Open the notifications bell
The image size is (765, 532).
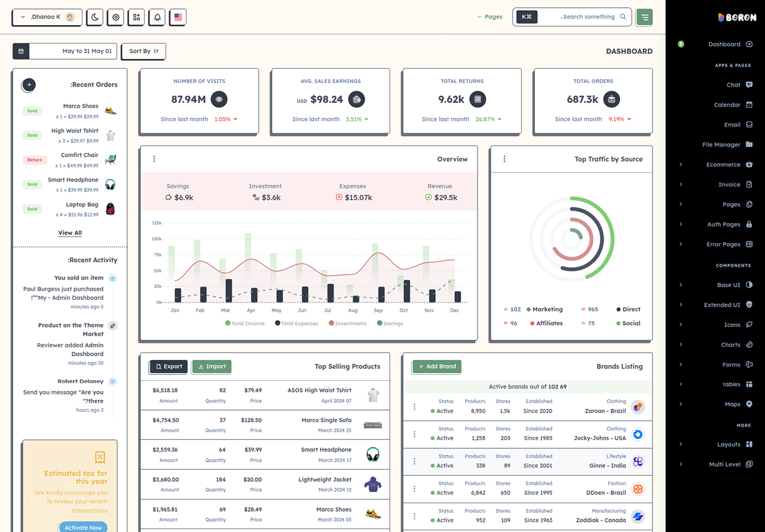(157, 17)
